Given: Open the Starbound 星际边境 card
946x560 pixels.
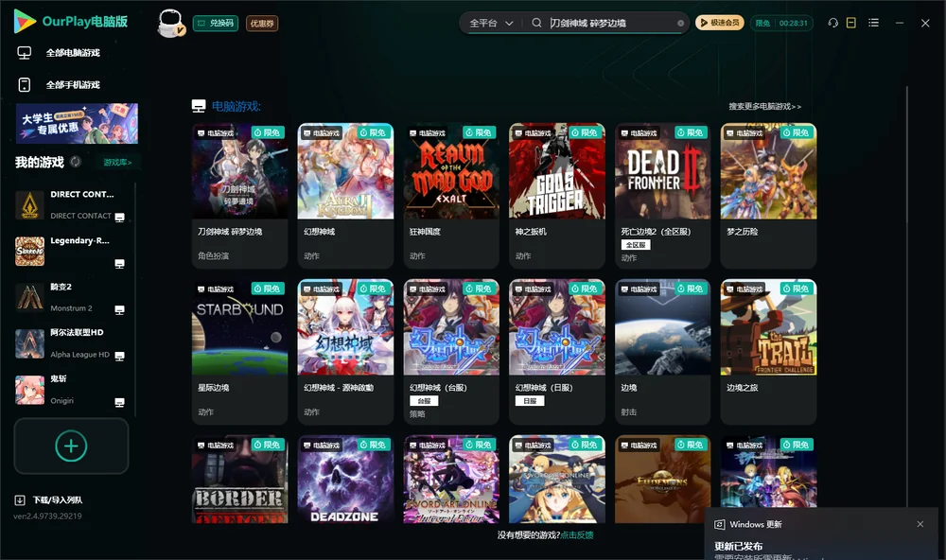Looking at the screenshot, I should [x=239, y=352].
